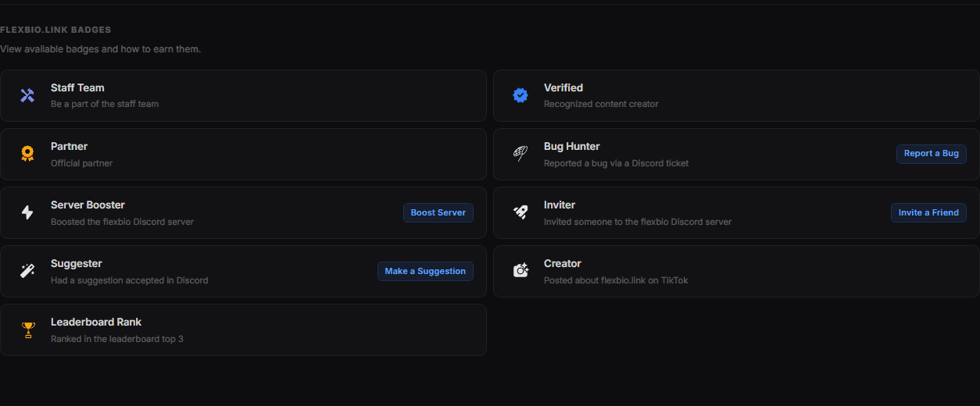This screenshot has height=406, width=980.
Task: Click 'Had a suggestion accepted in Discord' text
Action: (x=130, y=280)
